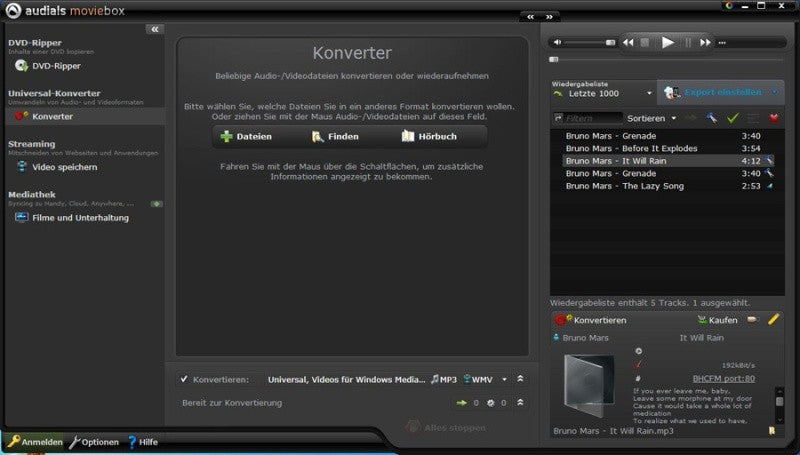Image resolution: width=800 pixels, height=455 pixels.
Task: Skip to next track with fast-forward icon
Action: pos(705,42)
